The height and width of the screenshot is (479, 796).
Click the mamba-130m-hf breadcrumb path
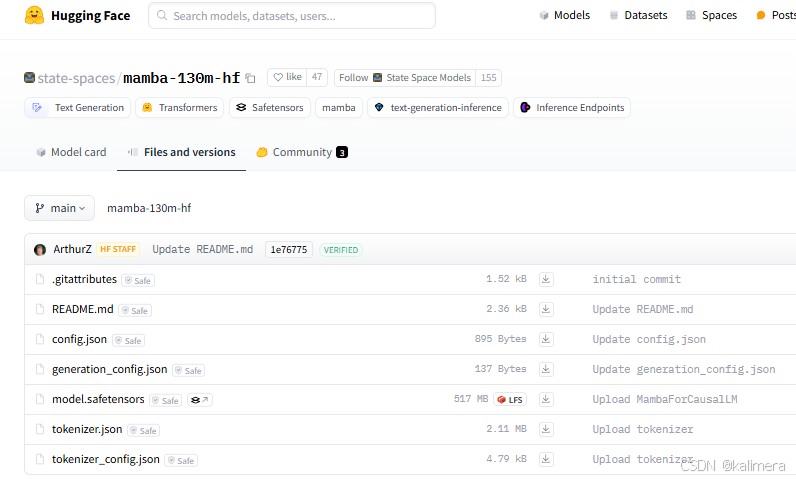click(x=149, y=208)
